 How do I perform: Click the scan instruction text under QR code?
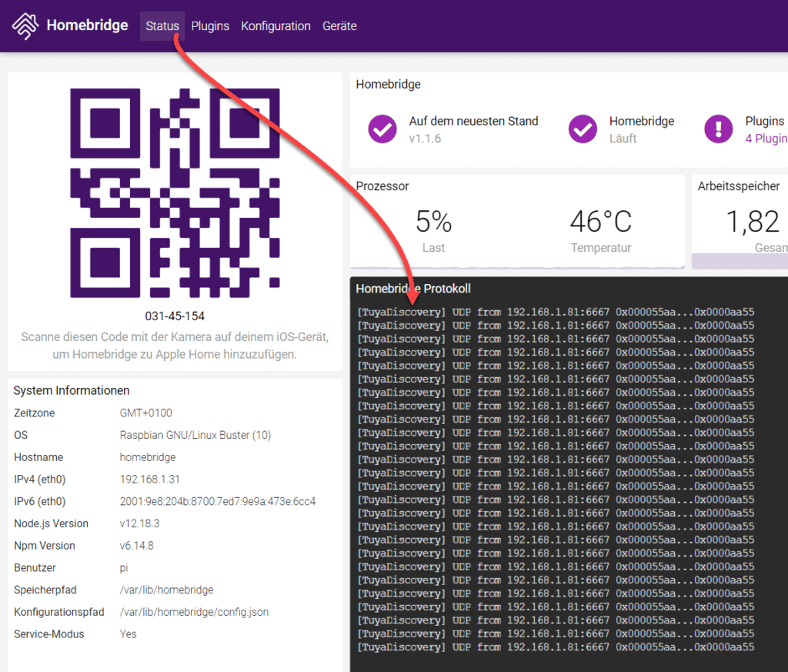point(175,346)
